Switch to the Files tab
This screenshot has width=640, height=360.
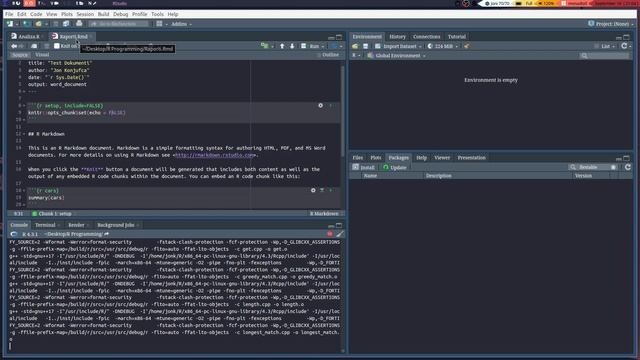(358, 158)
